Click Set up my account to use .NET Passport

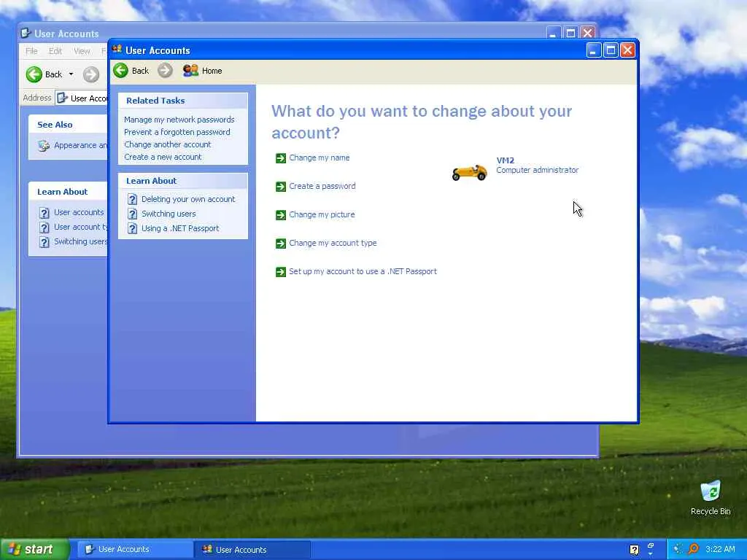[x=363, y=271]
